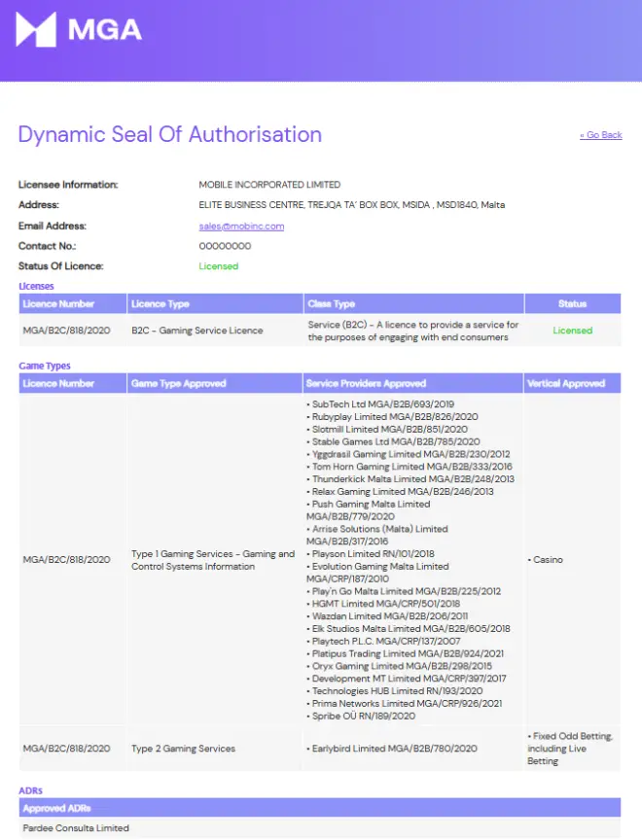Select Push Gaming Malta Limited entry
This screenshot has width=642, height=840.
(368, 510)
